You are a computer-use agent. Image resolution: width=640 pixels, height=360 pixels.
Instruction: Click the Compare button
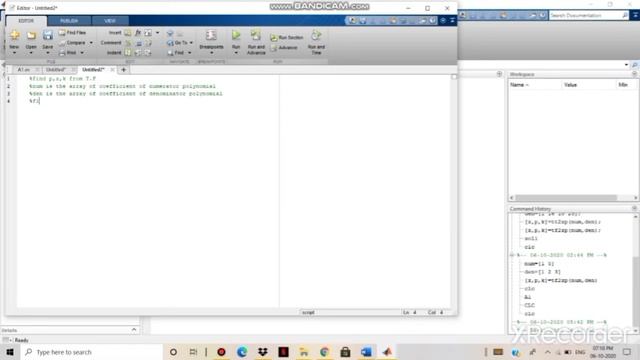(x=72, y=42)
